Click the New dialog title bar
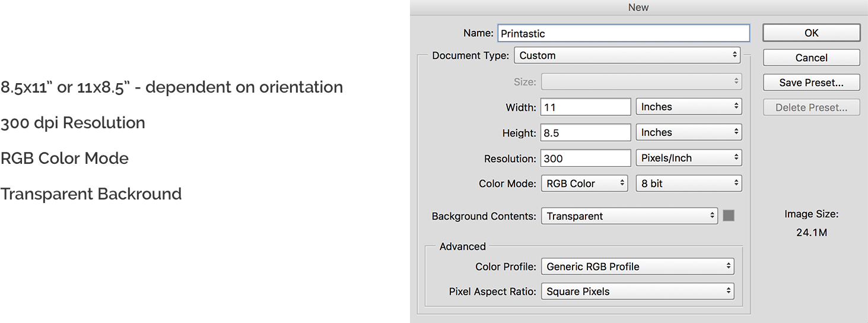Image resolution: width=868 pixels, height=323 pixels. click(x=638, y=7)
